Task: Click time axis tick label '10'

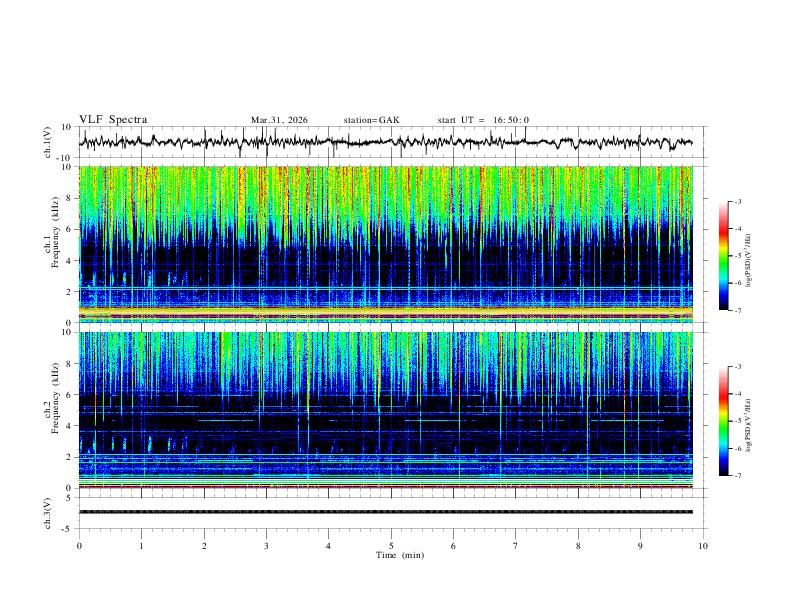Action: point(703,546)
